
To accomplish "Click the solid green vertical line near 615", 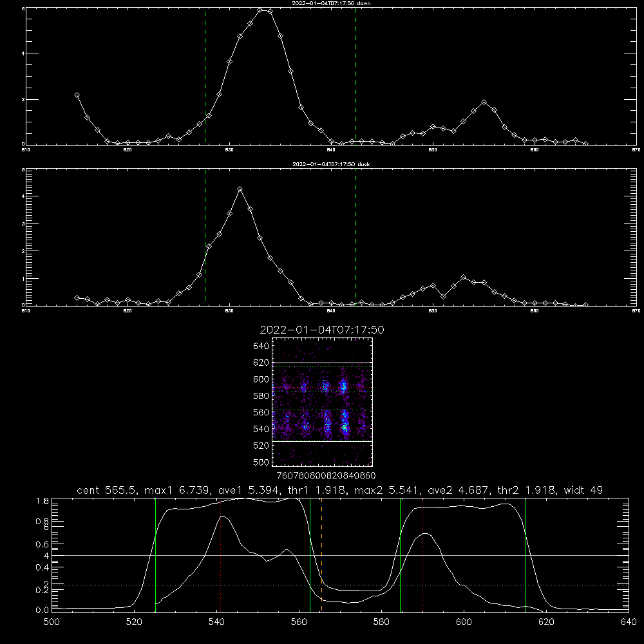I will click(x=526, y=554).
